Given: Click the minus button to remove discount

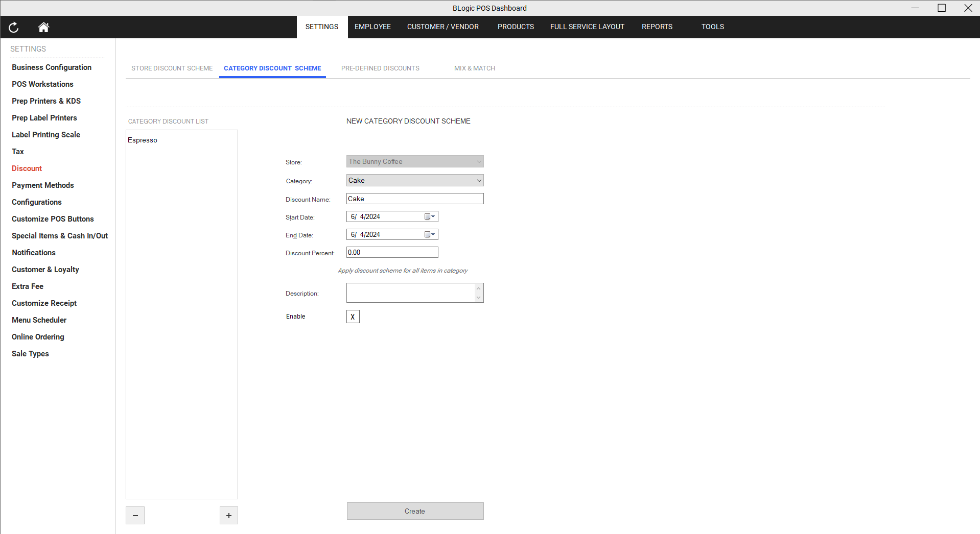Looking at the screenshot, I should click(x=135, y=516).
